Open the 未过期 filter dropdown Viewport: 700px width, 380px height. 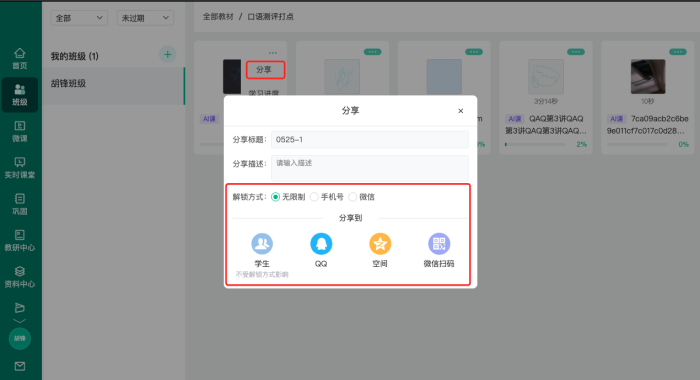coord(145,18)
